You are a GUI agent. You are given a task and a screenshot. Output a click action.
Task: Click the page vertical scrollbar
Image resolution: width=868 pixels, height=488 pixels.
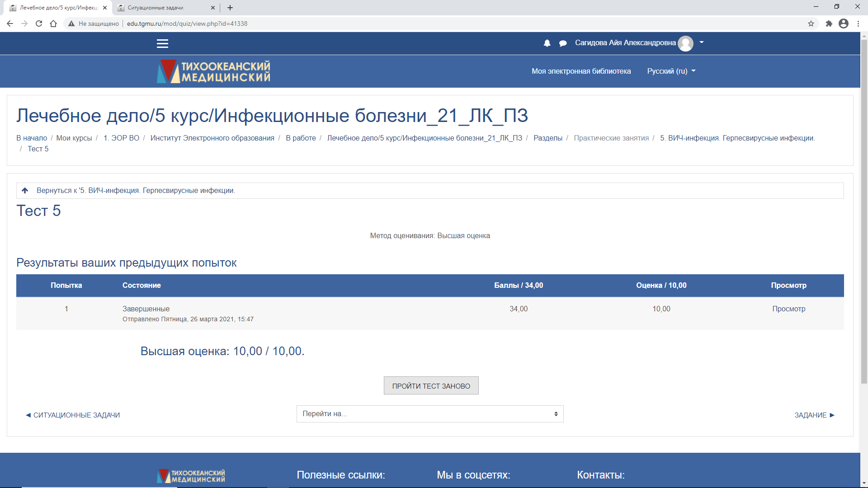tap(864, 212)
